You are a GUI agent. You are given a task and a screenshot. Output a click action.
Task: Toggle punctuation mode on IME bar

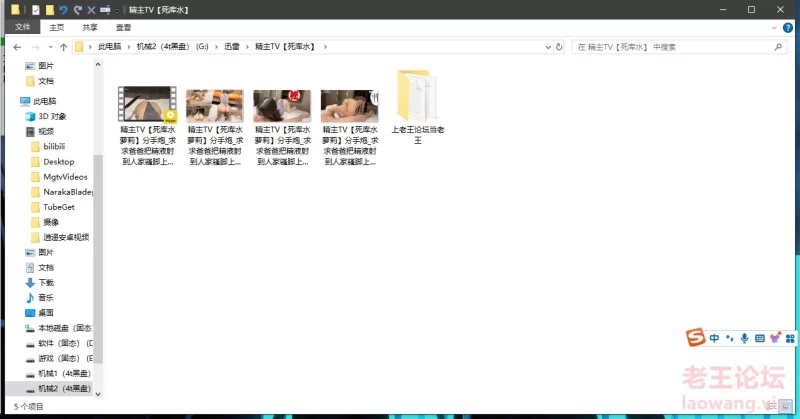pos(730,338)
